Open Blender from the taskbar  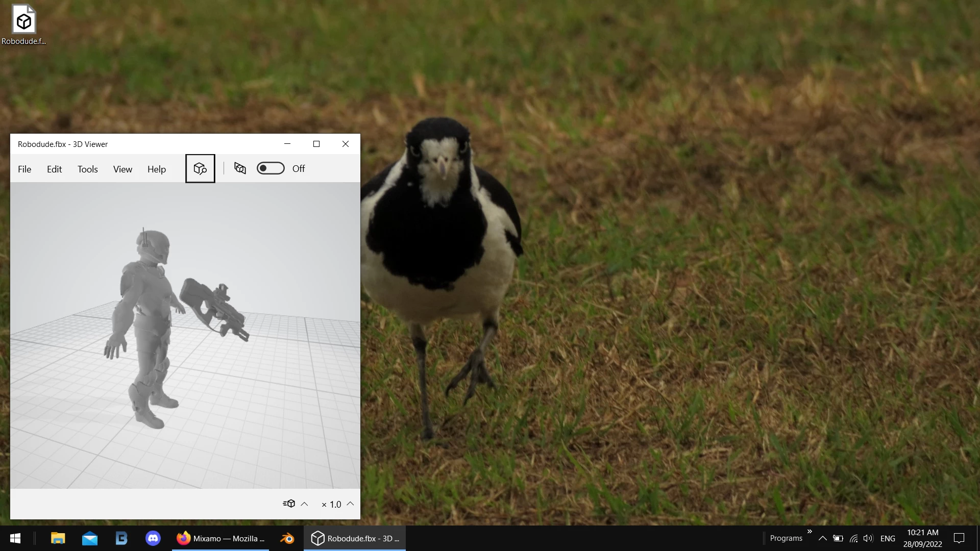(x=287, y=538)
